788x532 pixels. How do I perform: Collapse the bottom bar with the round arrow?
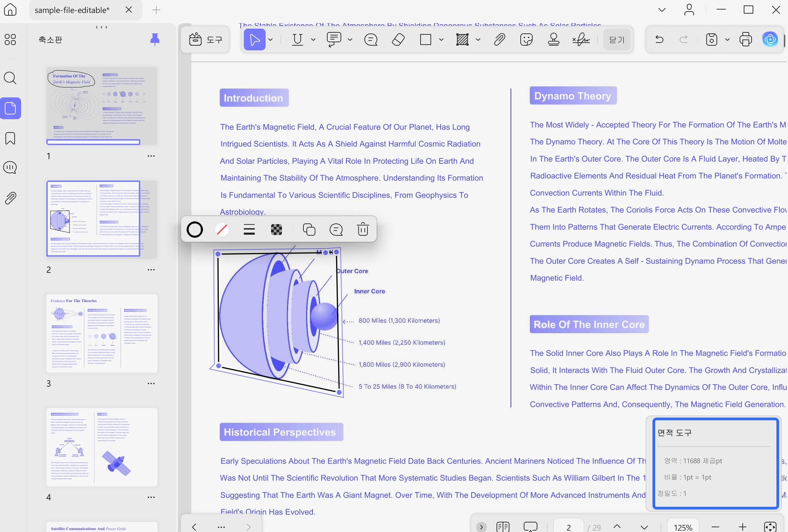click(x=481, y=527)
